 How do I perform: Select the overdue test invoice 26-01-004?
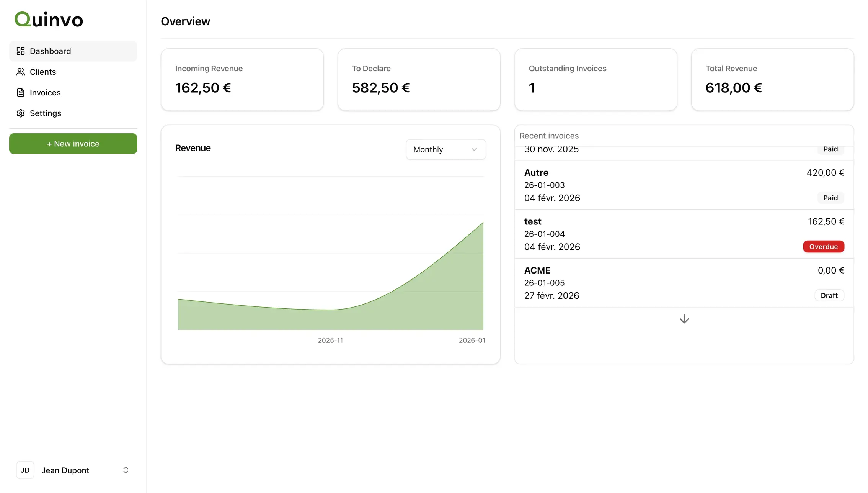tap(684, 234)
